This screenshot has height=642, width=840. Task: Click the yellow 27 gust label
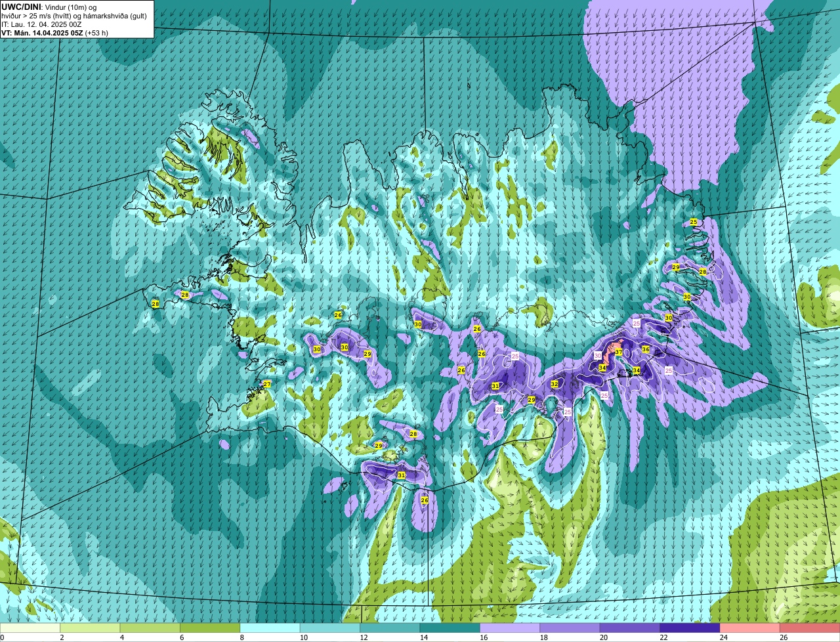pos(267,384)
